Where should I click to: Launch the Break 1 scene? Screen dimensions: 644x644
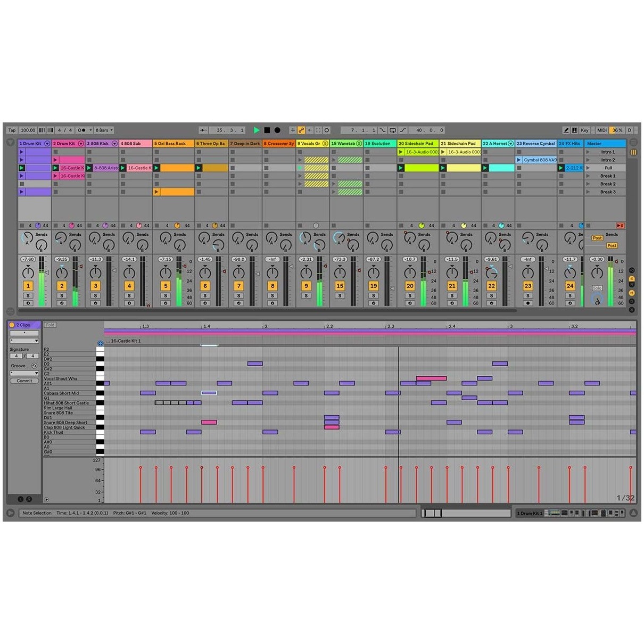click(x=588, y=176)
